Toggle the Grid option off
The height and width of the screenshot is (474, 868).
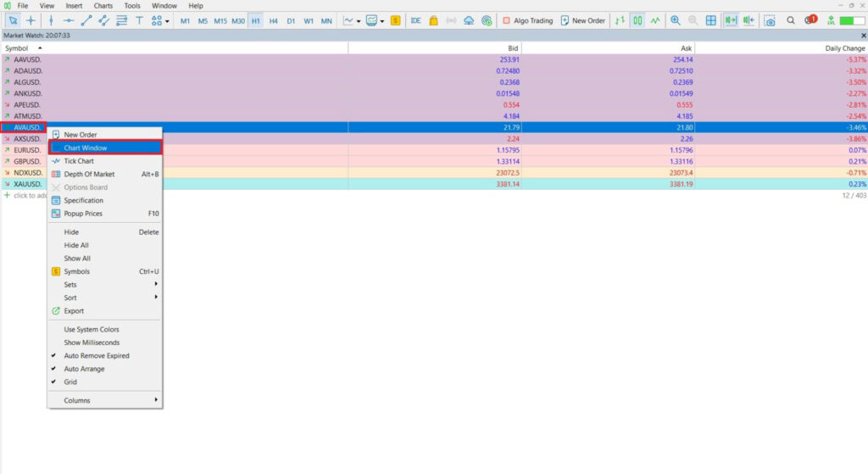coord(70,382)
